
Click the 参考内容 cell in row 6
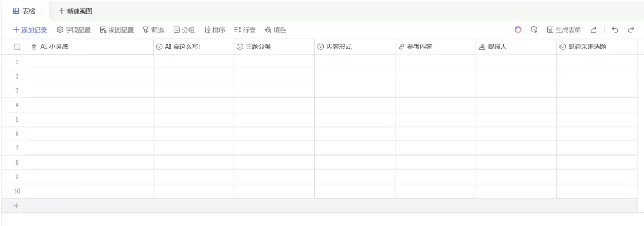click(x=436, y=134)
